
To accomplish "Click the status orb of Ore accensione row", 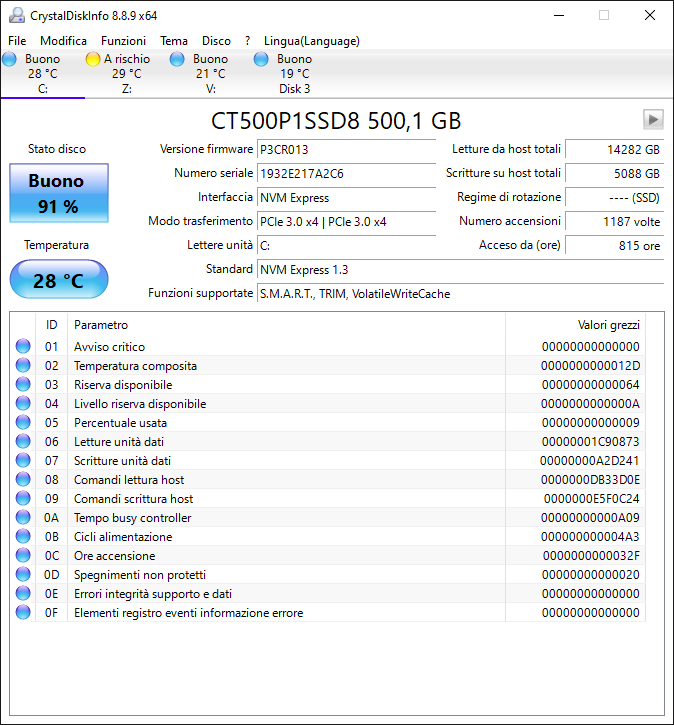I will click(23, 555).
